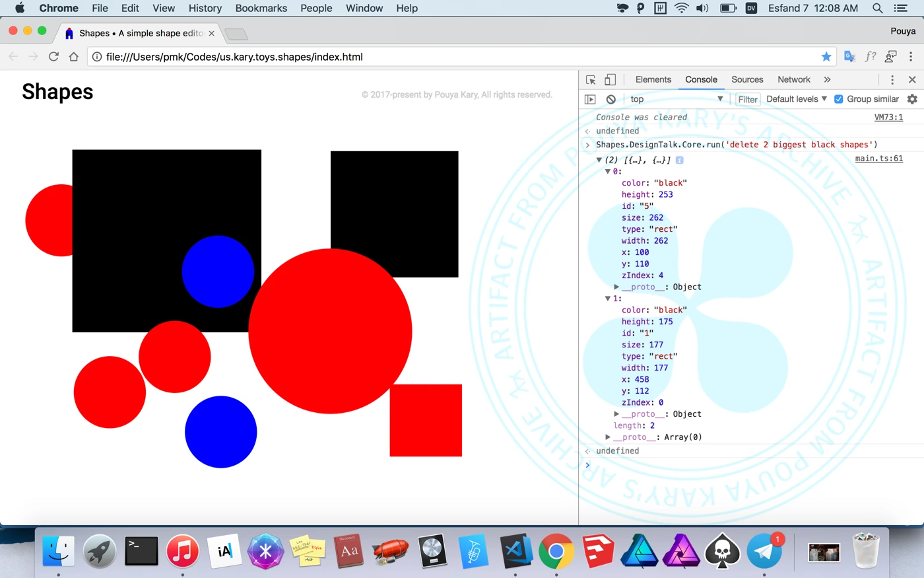Open DevTools kebab menu
Image resolution: width=924 pixels, height=578 pixels.
(892, 80)
